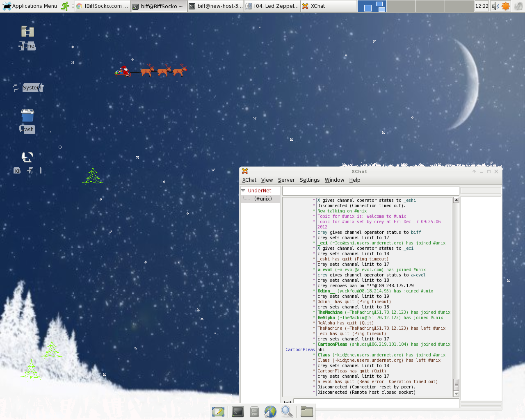Switch to the third workspace in pager
The width and height of the screenshot is (525, 420).
[x=430, y=6]
